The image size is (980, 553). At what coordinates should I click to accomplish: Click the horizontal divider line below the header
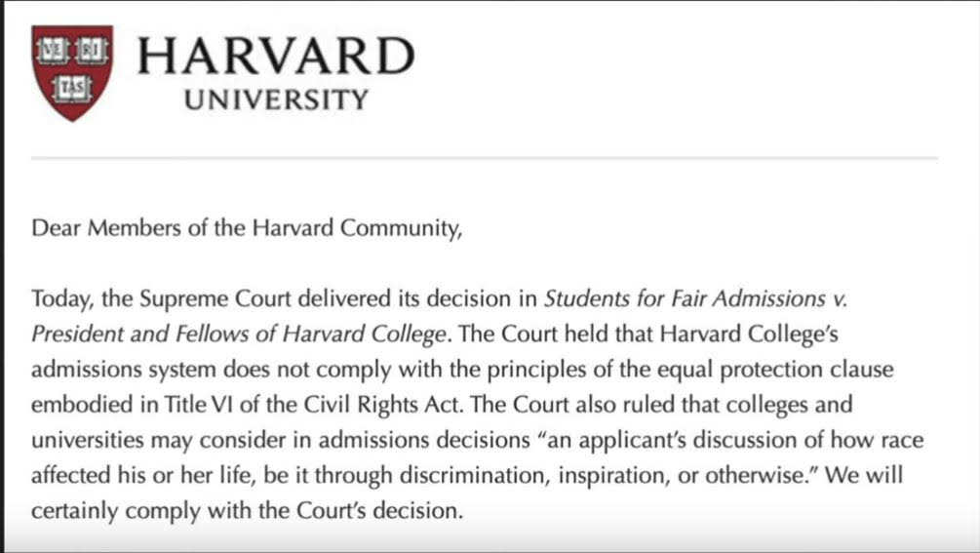485,159
